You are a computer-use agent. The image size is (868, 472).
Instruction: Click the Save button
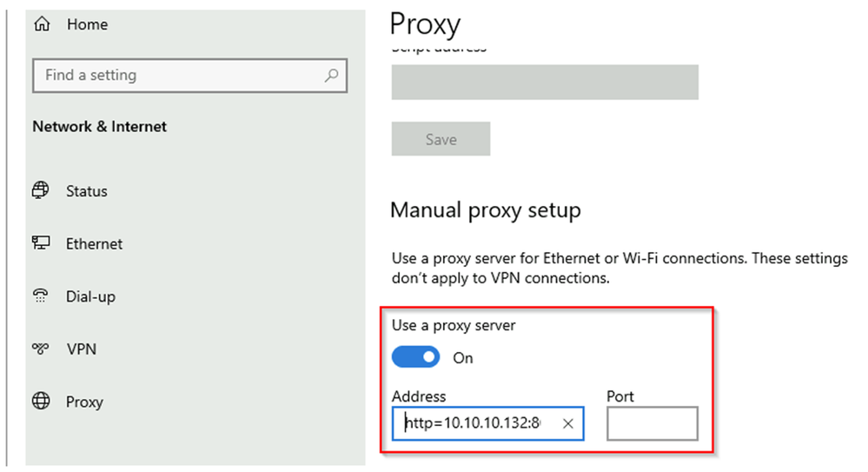[441, 139]
